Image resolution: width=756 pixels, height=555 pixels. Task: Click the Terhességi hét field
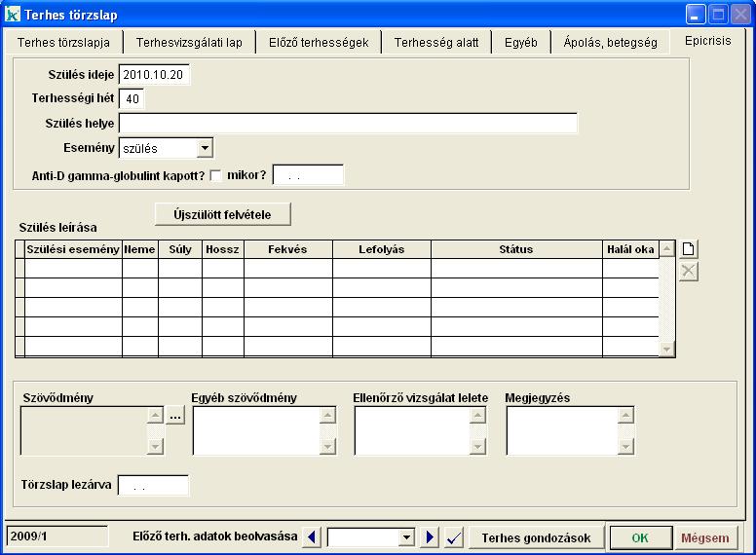(132, 98)
